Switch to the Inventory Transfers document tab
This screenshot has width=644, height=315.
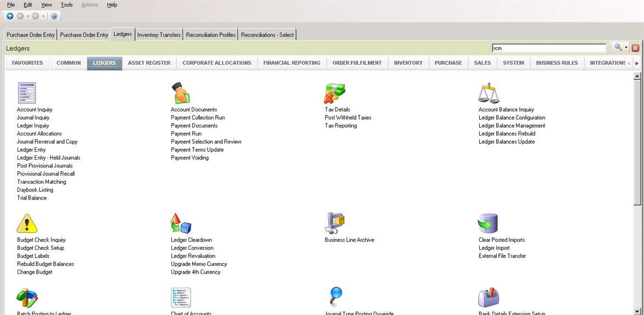159,35
